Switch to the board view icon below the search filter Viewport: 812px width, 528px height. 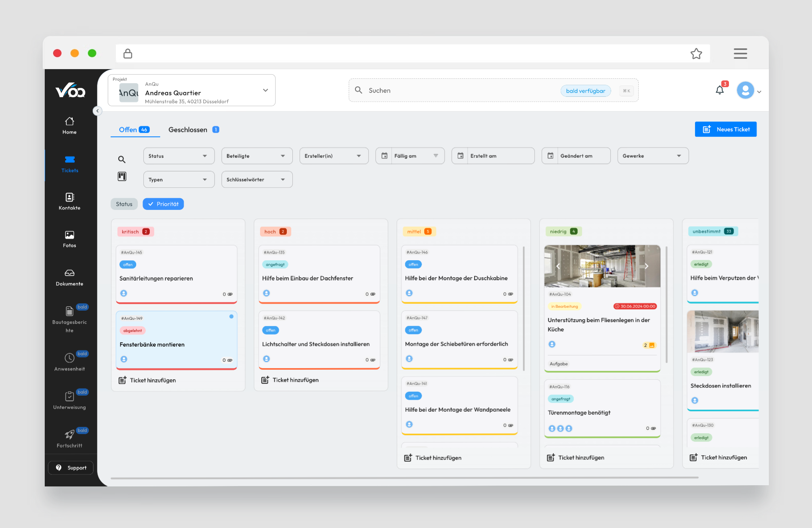click(x=122, y=176)
